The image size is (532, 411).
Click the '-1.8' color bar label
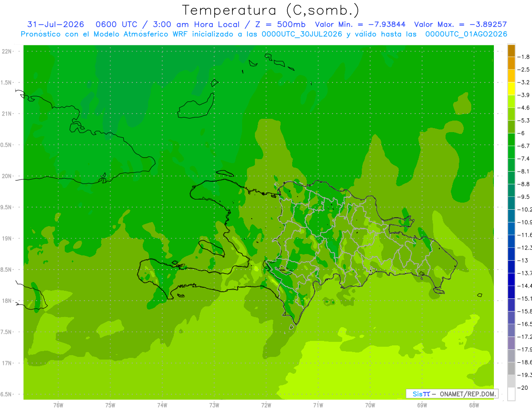[x=524, y=57]
